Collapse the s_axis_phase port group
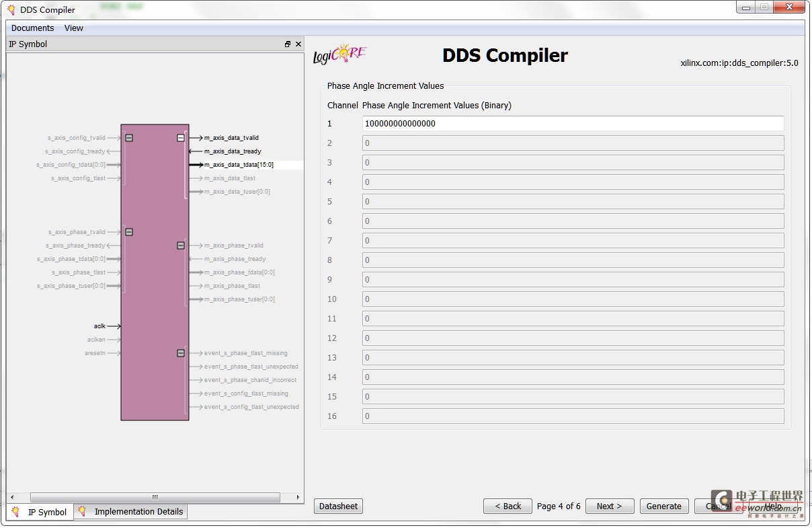Viewport: 812px width, 528px height. (129, 232)
